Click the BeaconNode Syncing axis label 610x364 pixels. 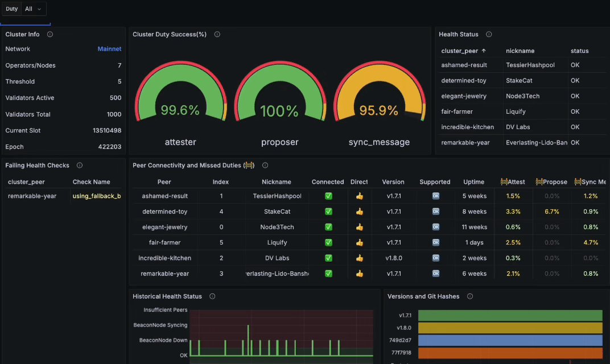[x=160, y=325]
